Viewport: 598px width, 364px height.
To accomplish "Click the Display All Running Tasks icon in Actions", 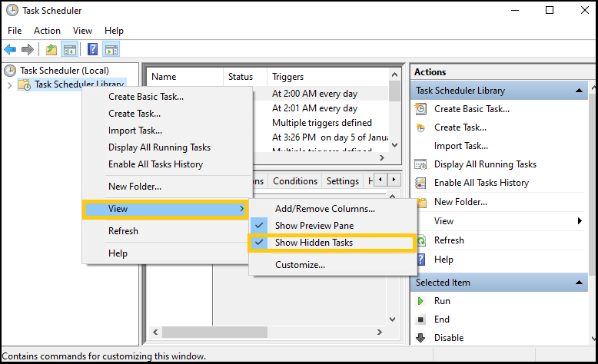I will pos(420,164).
